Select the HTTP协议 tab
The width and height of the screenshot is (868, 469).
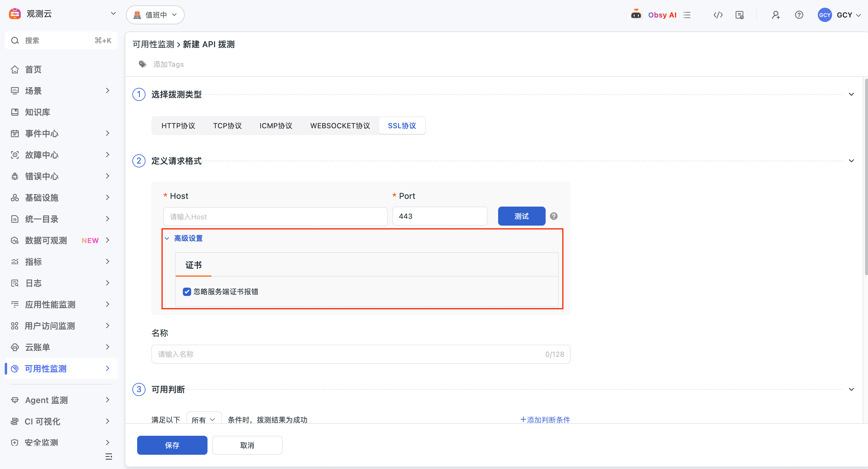178,126
